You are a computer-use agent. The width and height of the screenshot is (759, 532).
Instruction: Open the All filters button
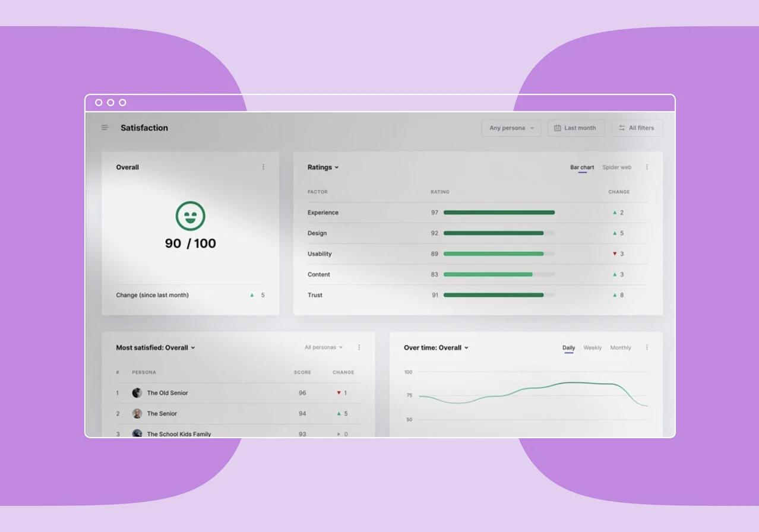(x=637, y=128)
